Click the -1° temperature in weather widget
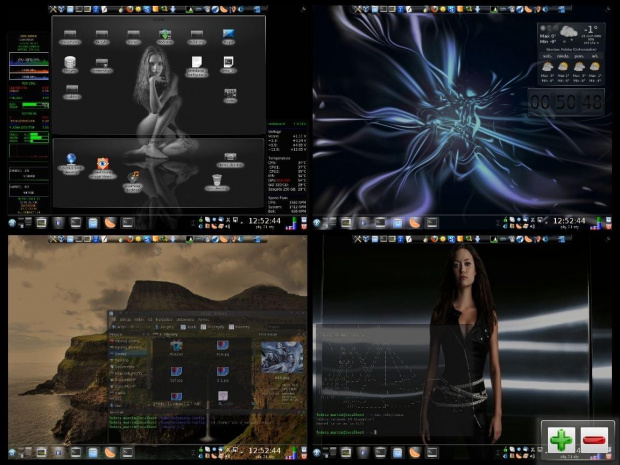Viewport: 620px width, 465px height. point(590,30)
